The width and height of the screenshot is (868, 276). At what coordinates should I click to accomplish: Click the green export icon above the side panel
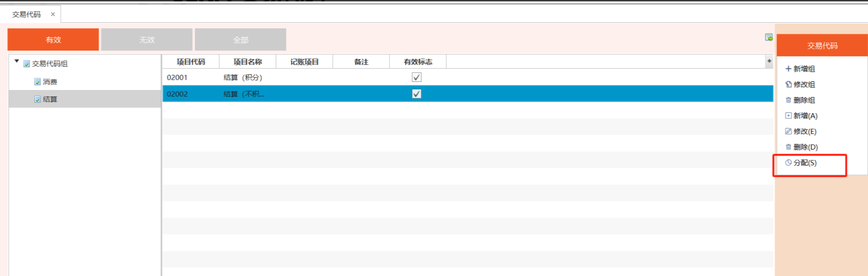pos(769,37)
